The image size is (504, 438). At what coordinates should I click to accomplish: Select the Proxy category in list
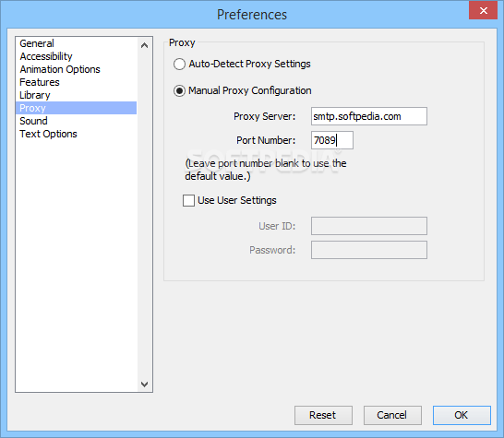pos(77,108)
